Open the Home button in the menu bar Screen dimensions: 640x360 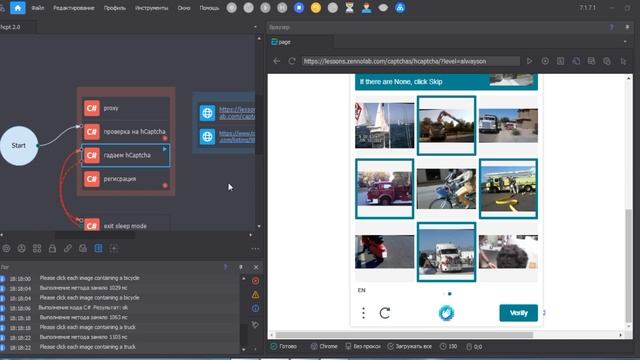click(x=18, y=8)
